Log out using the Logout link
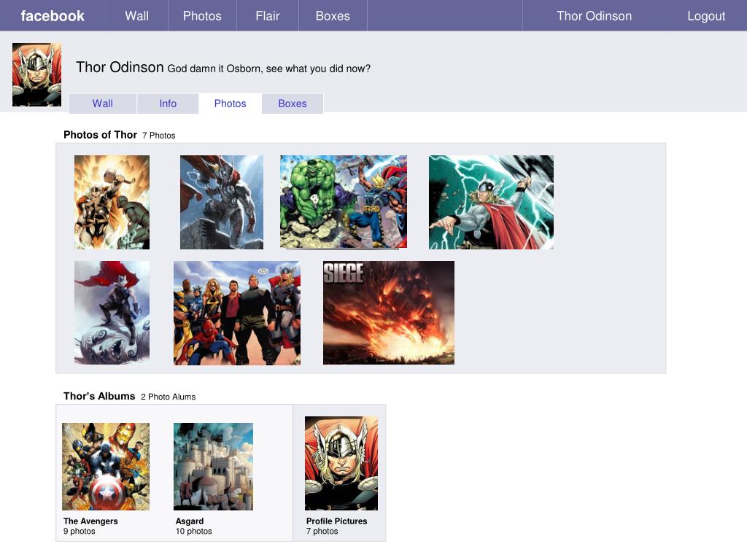 pos(706,16)
